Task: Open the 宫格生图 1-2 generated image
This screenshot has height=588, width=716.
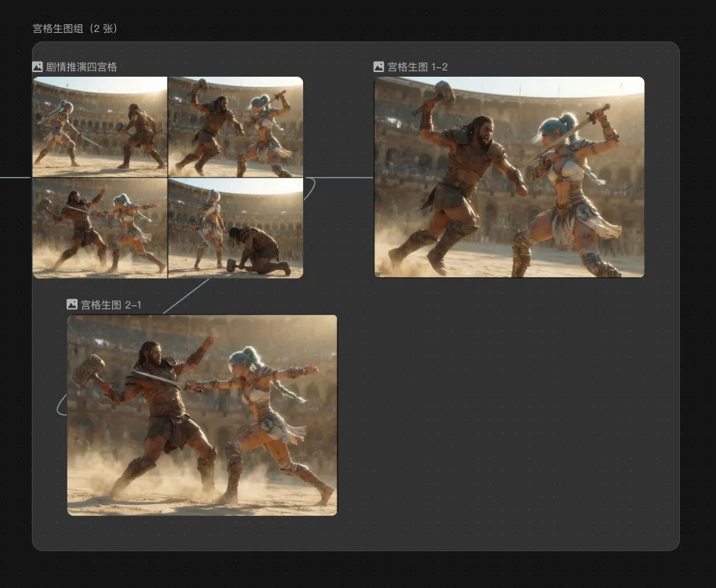Action: (x=509, y=177)
